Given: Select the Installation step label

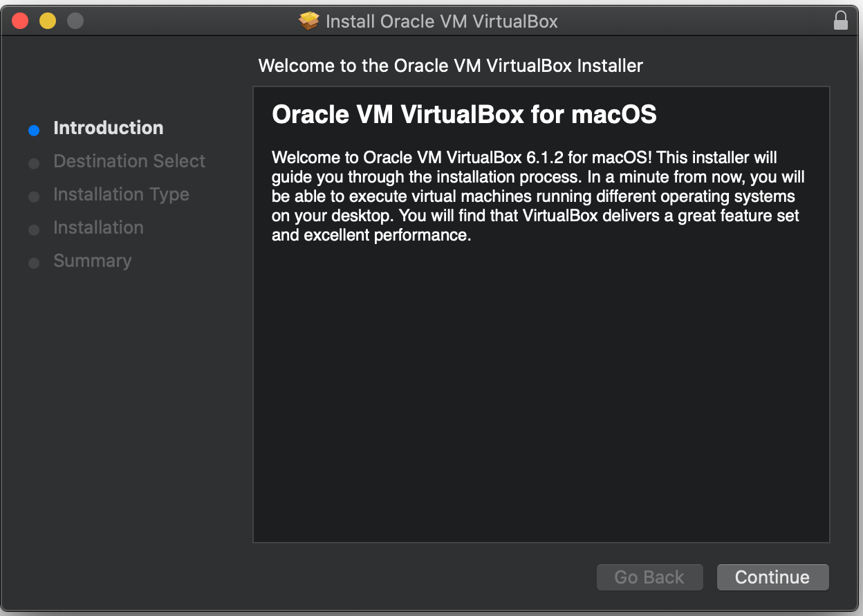Looking at the screenshot, I should click(98, 227).
